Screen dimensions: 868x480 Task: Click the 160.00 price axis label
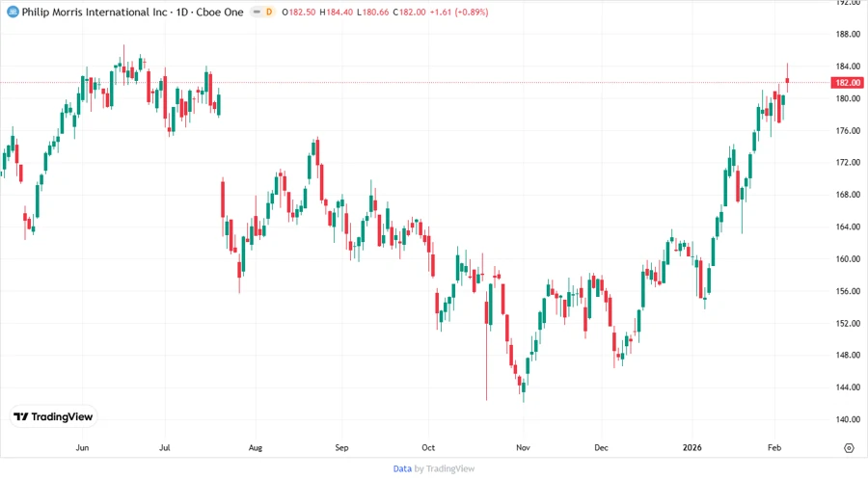click(x=848, y=259)
